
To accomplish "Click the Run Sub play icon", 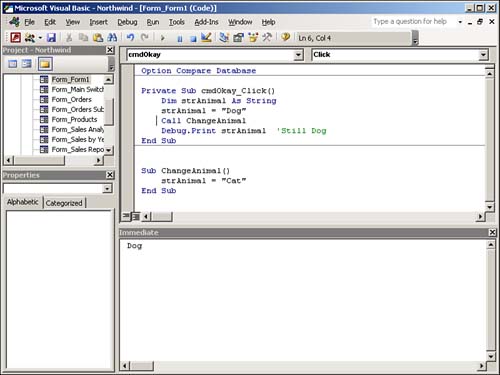I will tap(163, 38).
